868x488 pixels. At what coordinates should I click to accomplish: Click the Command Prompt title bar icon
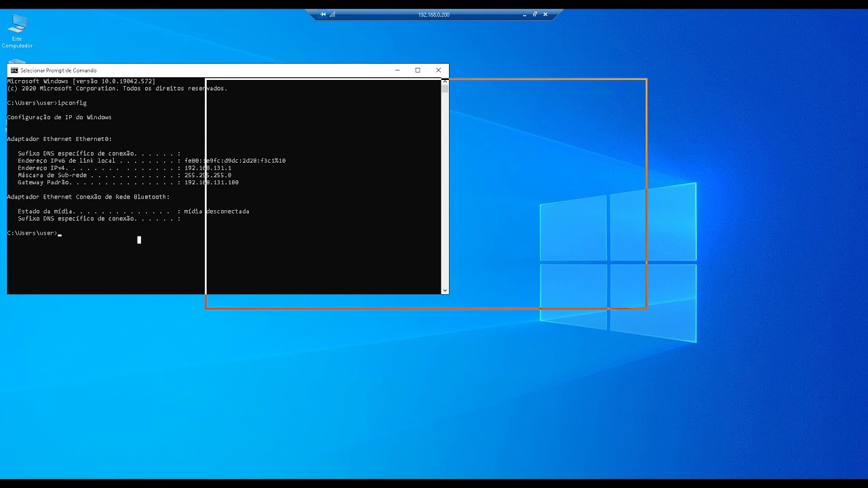click(14, 70)
